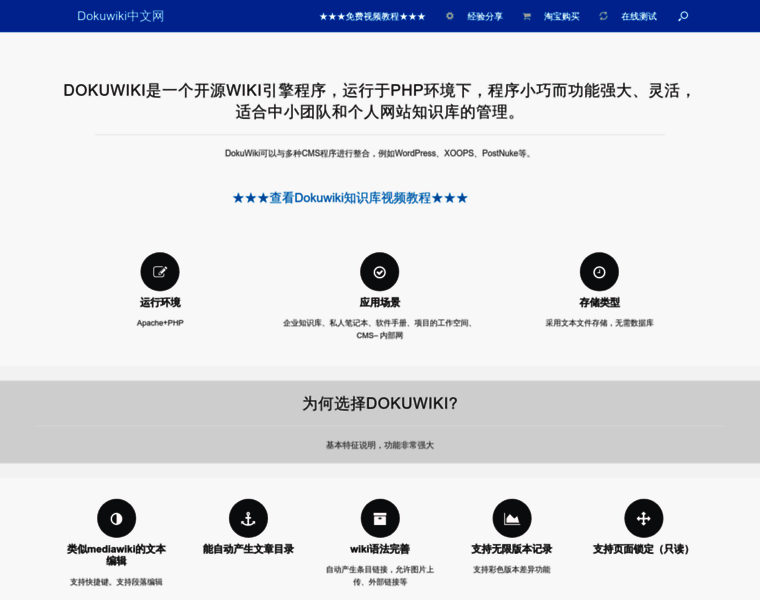760x600 pixels.
Task: Select the 应用场景 heading
Action: click(x=380, y=302)
